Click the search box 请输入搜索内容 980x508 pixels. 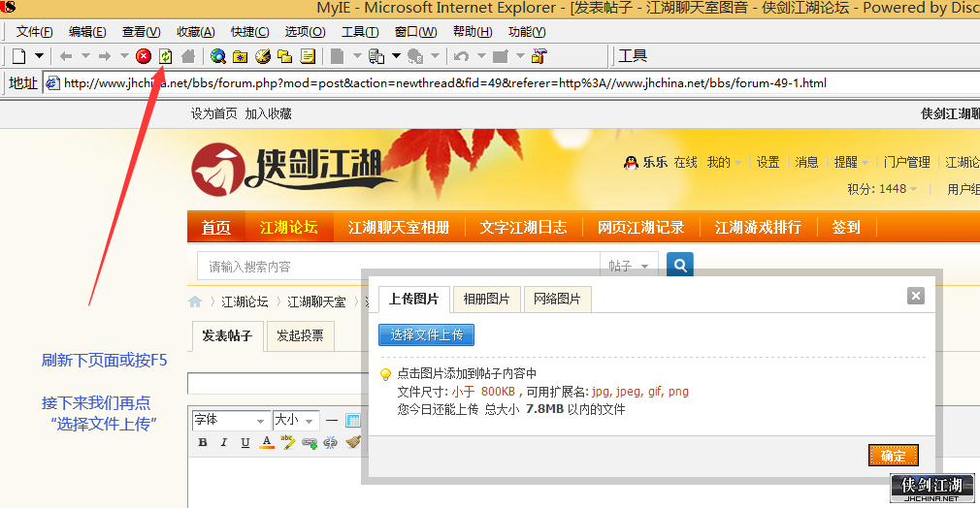398,267
